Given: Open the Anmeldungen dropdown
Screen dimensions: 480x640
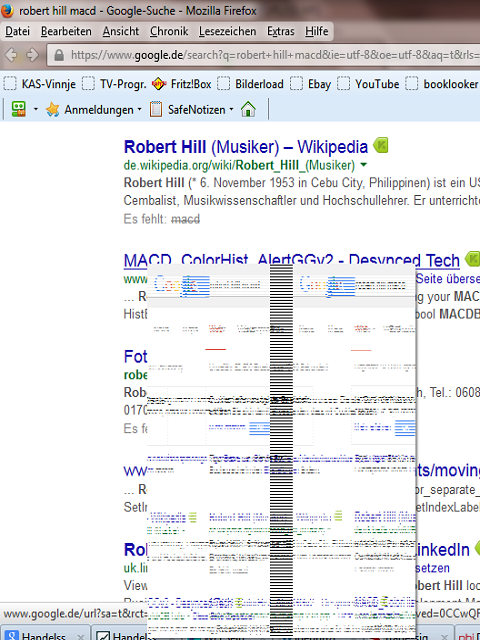Looking at the screenshot, I should [x=93, y=109].
